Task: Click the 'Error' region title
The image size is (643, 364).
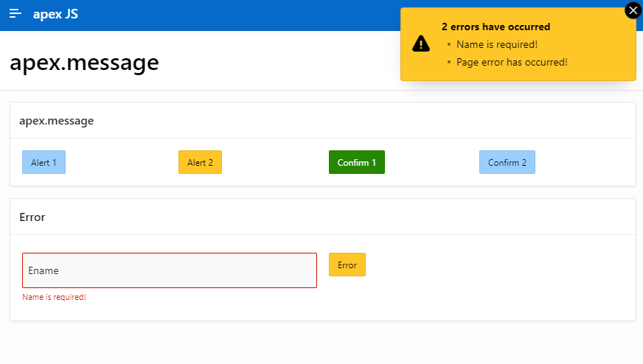Action: tap(32, 217)
